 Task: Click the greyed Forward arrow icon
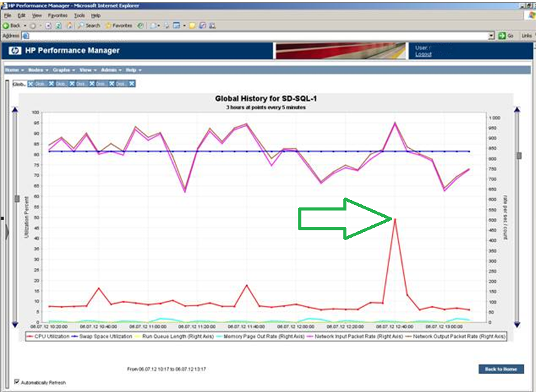33,26
